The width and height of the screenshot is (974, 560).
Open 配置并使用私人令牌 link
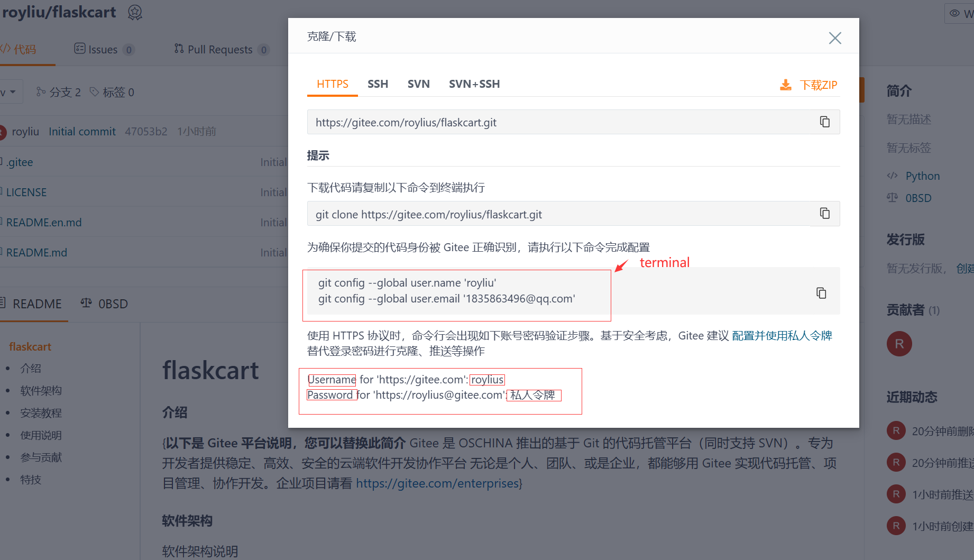coord(782,336)
